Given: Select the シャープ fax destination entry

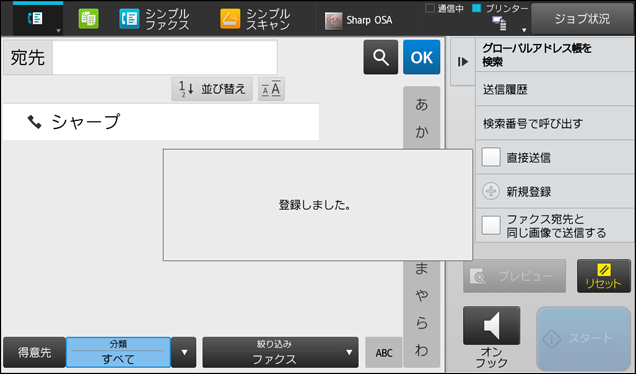Looking at the screenshot, I should click(x=161, y=122).
